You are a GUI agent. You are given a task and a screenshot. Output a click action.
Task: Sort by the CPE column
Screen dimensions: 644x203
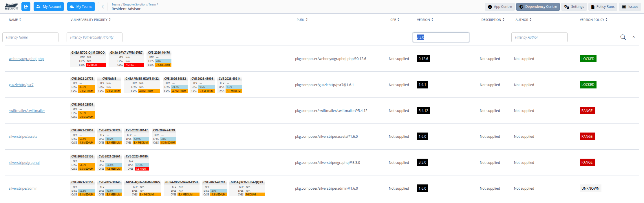[x=395, y=20]
